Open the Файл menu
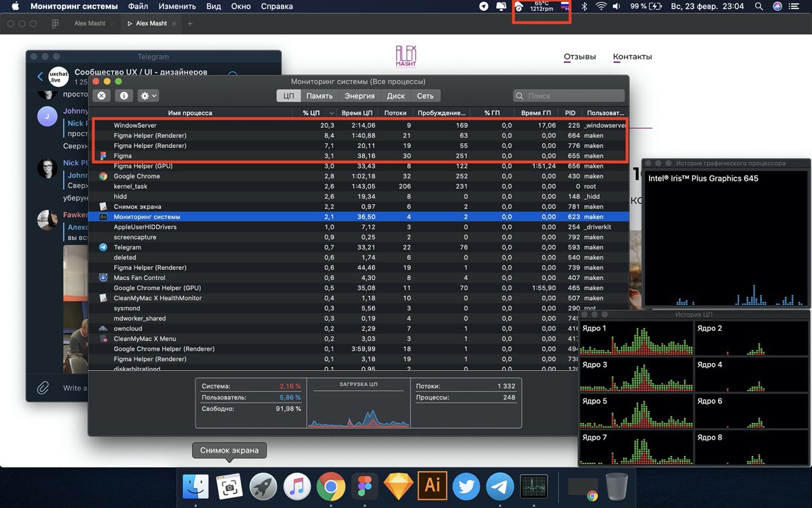This screenshot has height=508, width=812. [138, 6]
